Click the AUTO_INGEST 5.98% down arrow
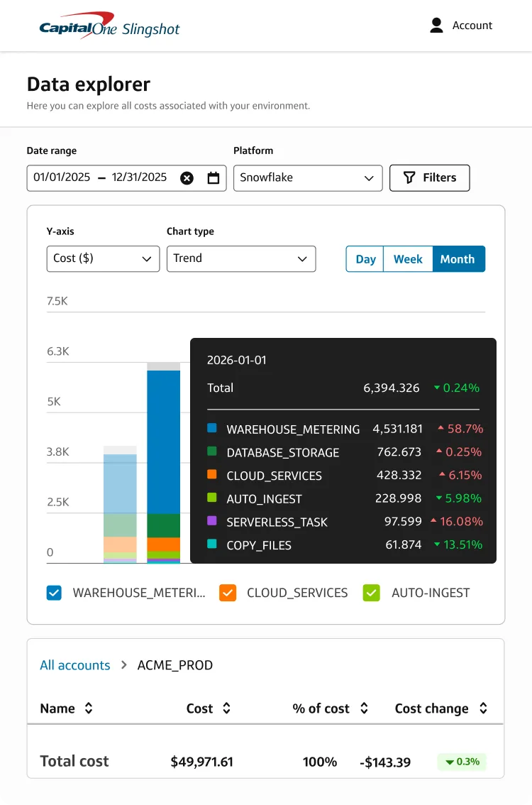Viewport: 532px width, 805px height. pos(438,498)
